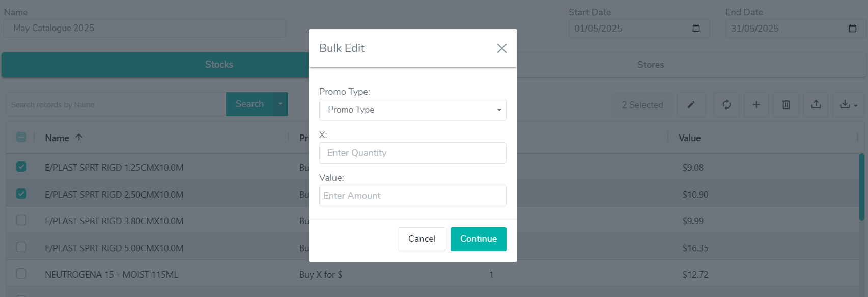Select the NEUTROGENA 15+ MOIST 115ML checkbox
Screen dimensions: 868x297
tap(21, 274)
